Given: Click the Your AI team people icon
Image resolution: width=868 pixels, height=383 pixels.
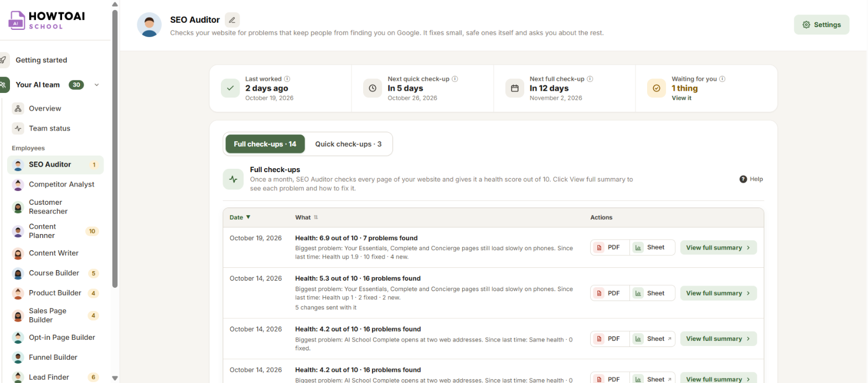Looking at the screenshot, I should pos(4,85).
